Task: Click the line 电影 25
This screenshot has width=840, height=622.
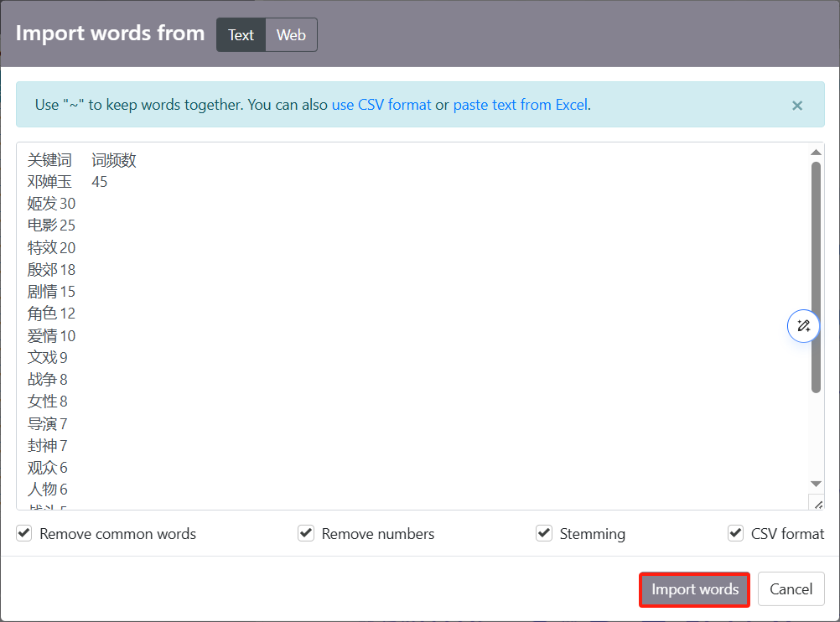Action: [x=51, y=225]
